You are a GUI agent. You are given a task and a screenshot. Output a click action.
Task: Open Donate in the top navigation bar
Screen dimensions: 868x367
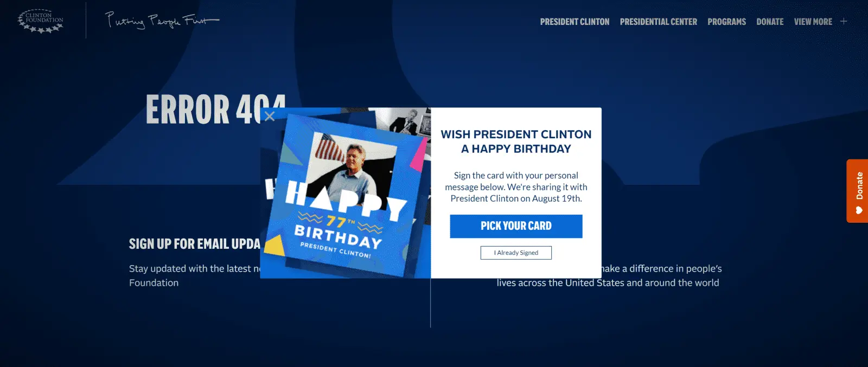(x=770, y=22)
